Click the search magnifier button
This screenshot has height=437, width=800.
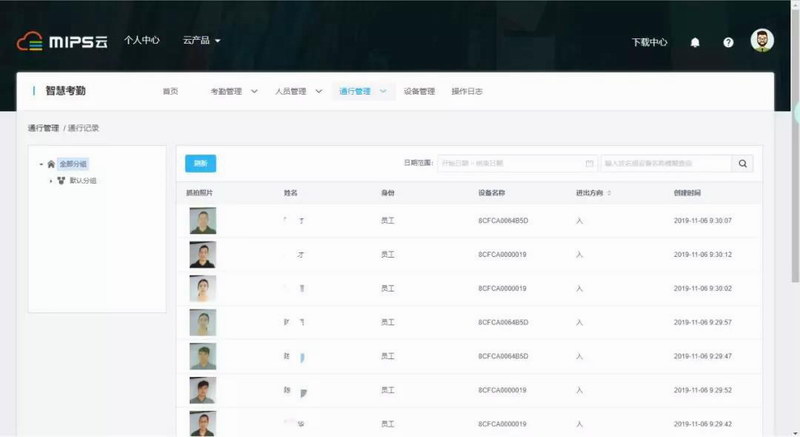pyautogui.click(x=742, y=163)
